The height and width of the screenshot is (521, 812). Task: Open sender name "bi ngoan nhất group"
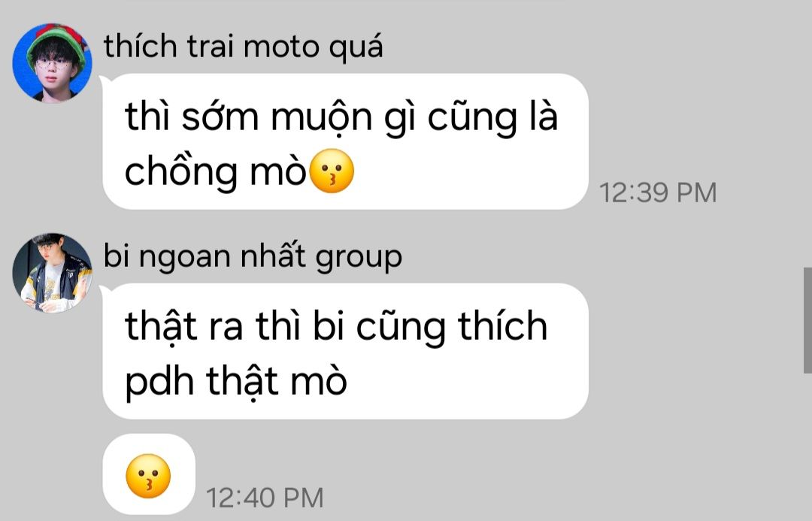[x=253, y=256]
